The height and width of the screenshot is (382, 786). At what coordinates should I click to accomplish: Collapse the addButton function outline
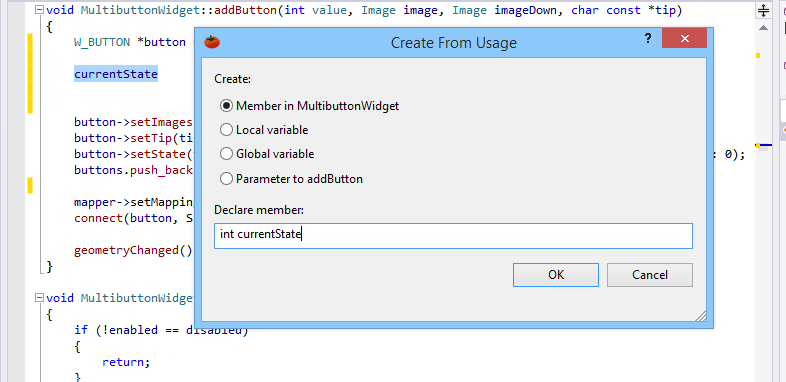[x=39, y=10]
